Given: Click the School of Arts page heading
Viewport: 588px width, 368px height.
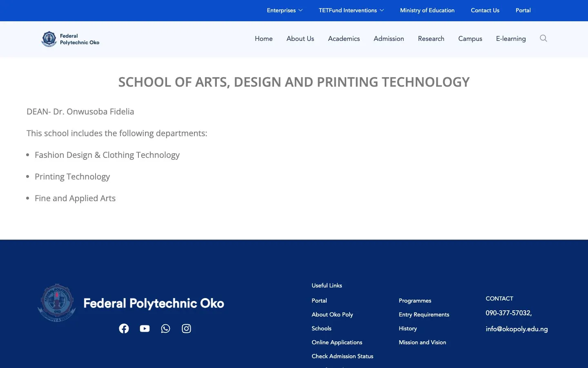Looking at the screenshot, I should point(294,82).
